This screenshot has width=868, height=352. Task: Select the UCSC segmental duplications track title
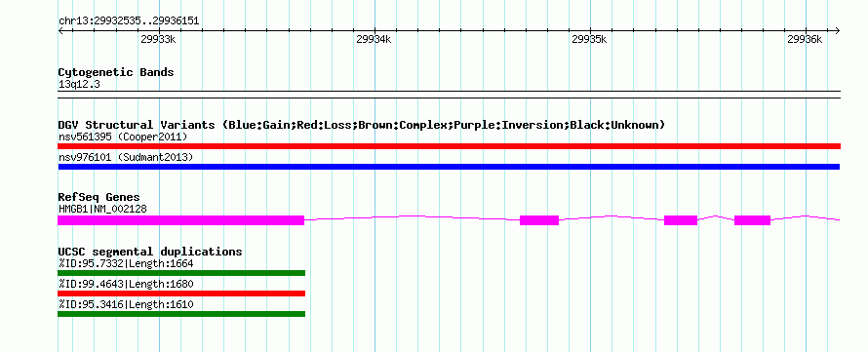coord(150,252)
